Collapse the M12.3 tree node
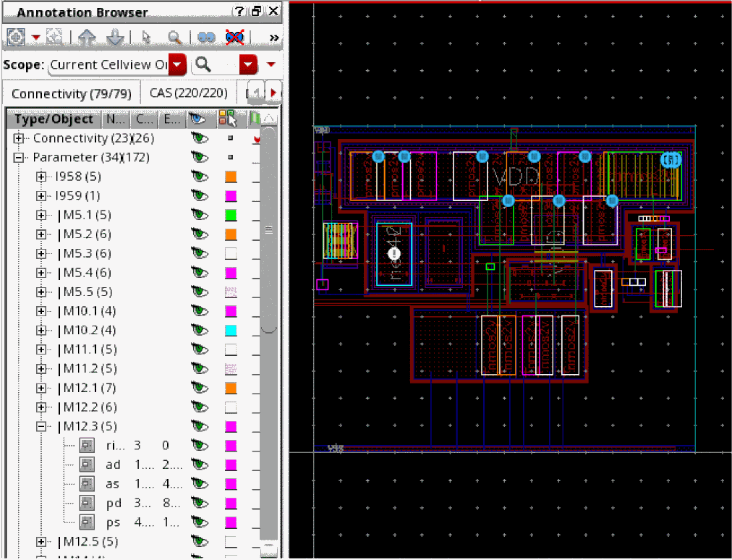Image resolution: width=732 pixels, height=560 pixels. point(42,426)
